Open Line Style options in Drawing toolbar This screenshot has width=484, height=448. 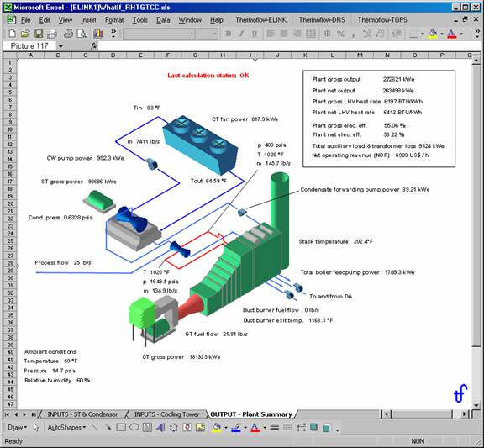click(275, 427)
